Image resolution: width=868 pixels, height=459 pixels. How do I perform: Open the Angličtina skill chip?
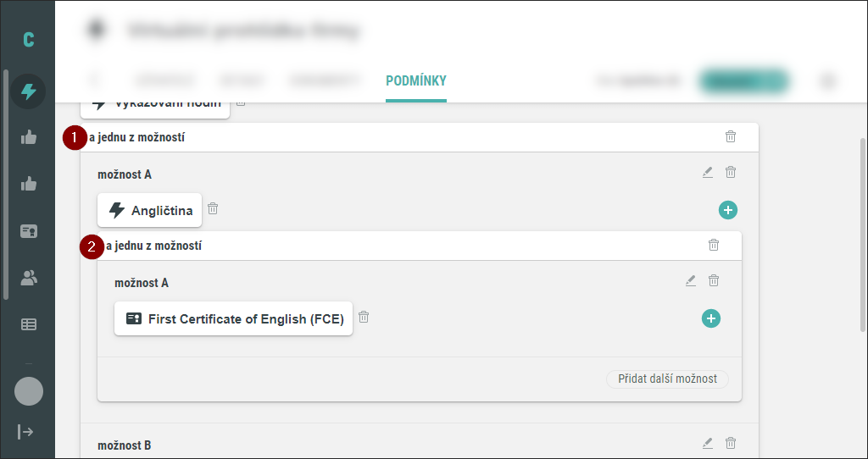coord(150,210)
